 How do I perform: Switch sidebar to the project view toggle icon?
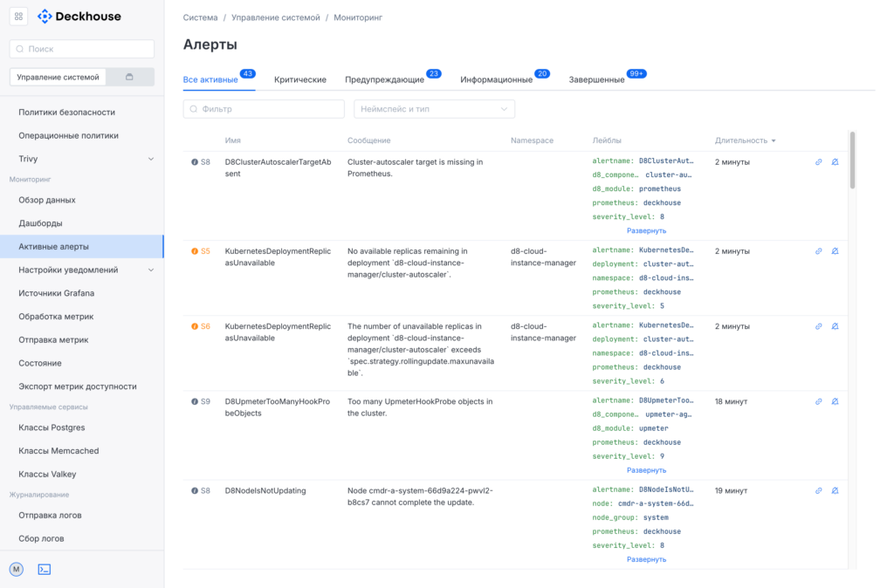(130, 77)
